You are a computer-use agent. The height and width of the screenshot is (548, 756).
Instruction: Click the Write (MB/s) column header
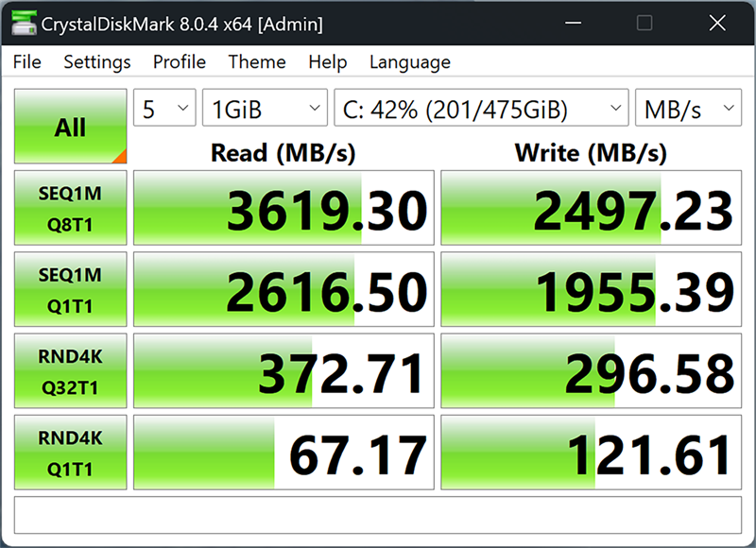point(591,153)
